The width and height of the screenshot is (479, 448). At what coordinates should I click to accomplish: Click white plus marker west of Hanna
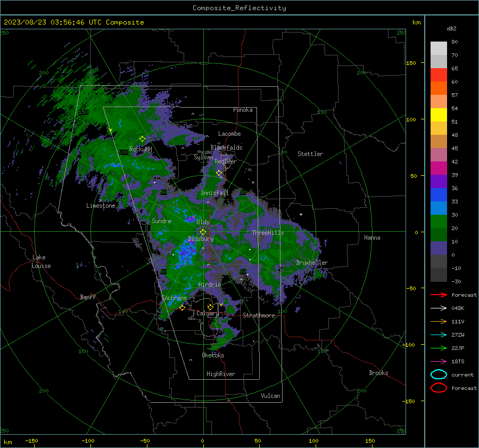(x=301, y=214)
